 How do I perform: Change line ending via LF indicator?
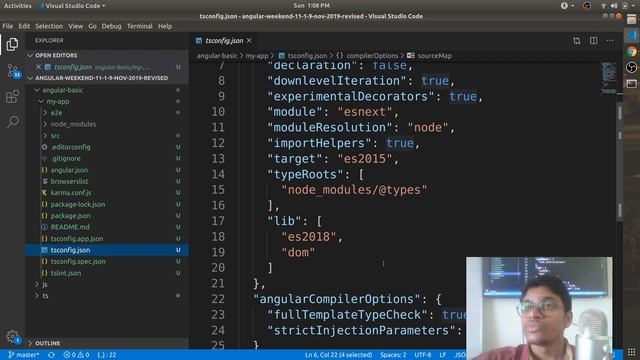[442, 355]
